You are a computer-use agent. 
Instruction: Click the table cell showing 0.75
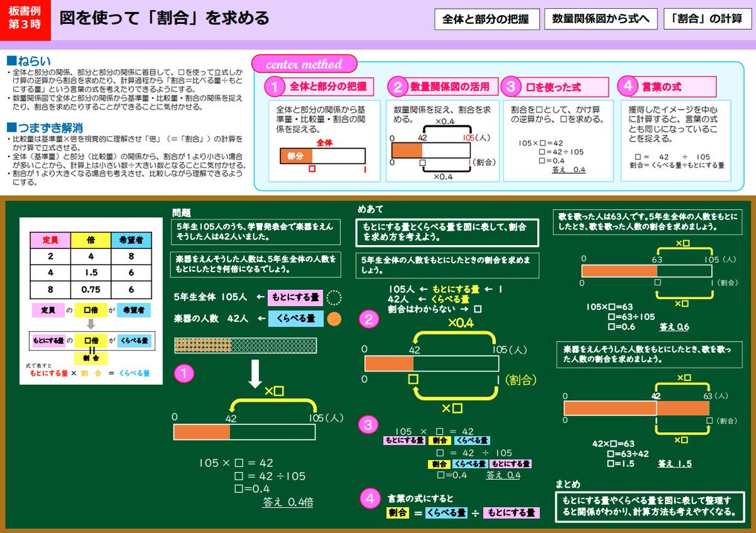pyautogui.click(x=91, y=290)
